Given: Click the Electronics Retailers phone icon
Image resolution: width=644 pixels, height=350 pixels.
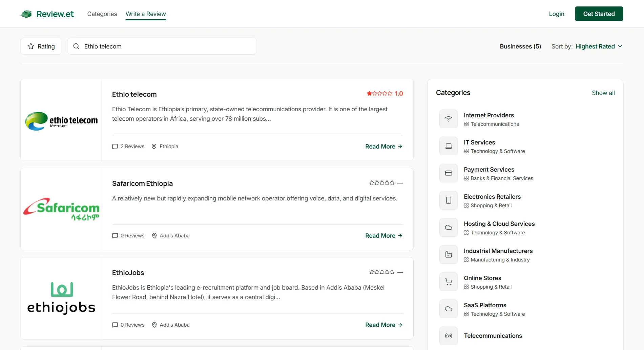Looking at the screenshot, I should [x=449, y=200].
